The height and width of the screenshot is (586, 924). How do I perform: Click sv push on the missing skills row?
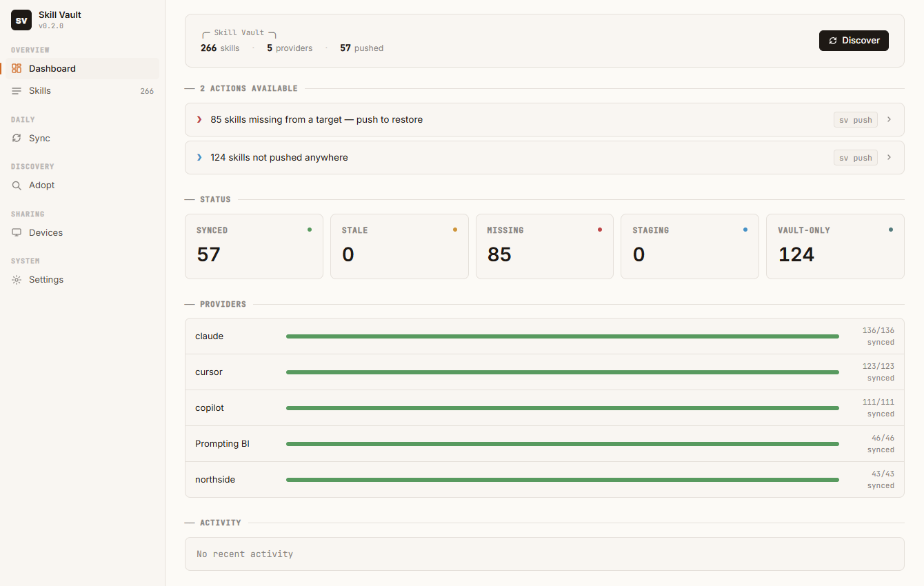pyautogui.click(x=856, y=120)
